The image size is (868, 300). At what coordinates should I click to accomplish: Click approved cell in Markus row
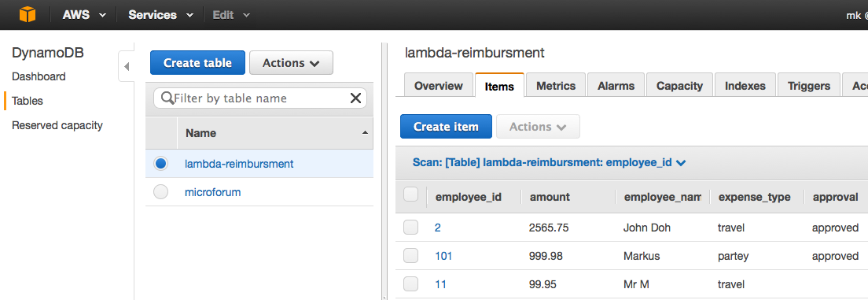pyautogui.click(x=835, y=256)
